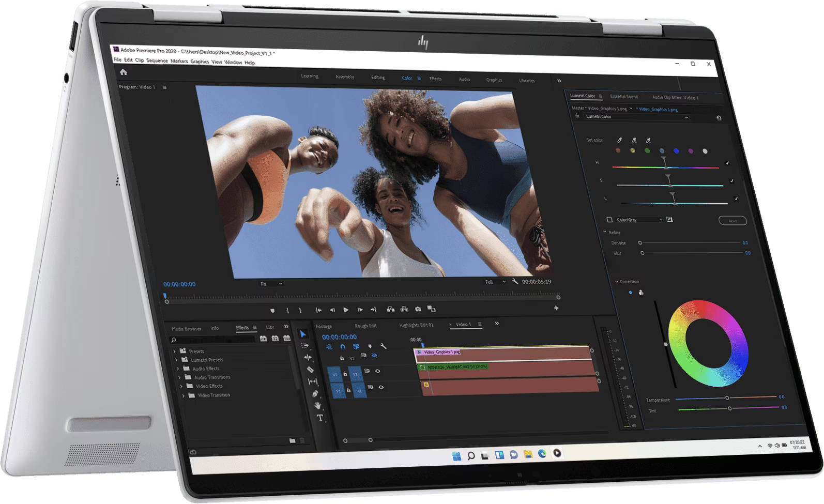
Task: Open the Sequence menu
Action: (157, 60)
